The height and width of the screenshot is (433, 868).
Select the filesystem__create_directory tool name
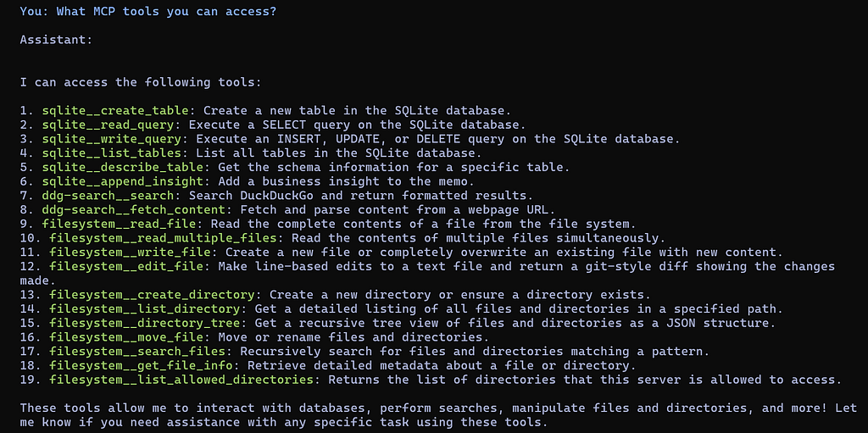click(153, 293)
